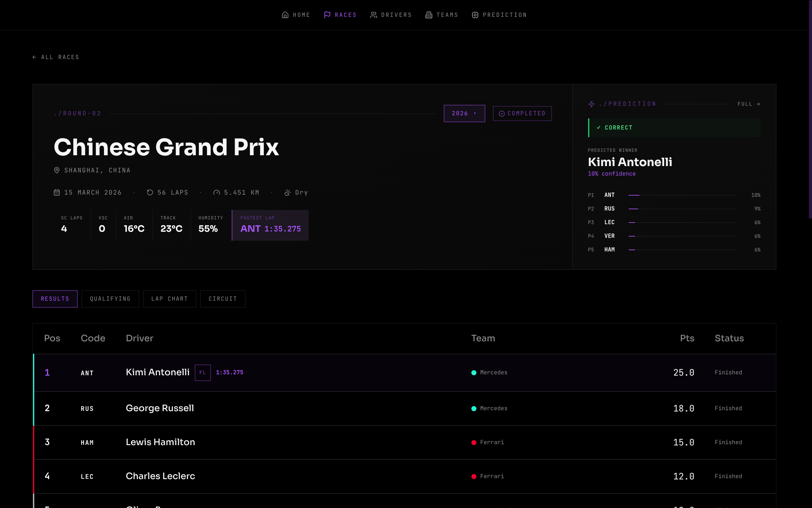
Task: Click the gauge icon by 5.451 KM
Action: [x=216, y=192]
